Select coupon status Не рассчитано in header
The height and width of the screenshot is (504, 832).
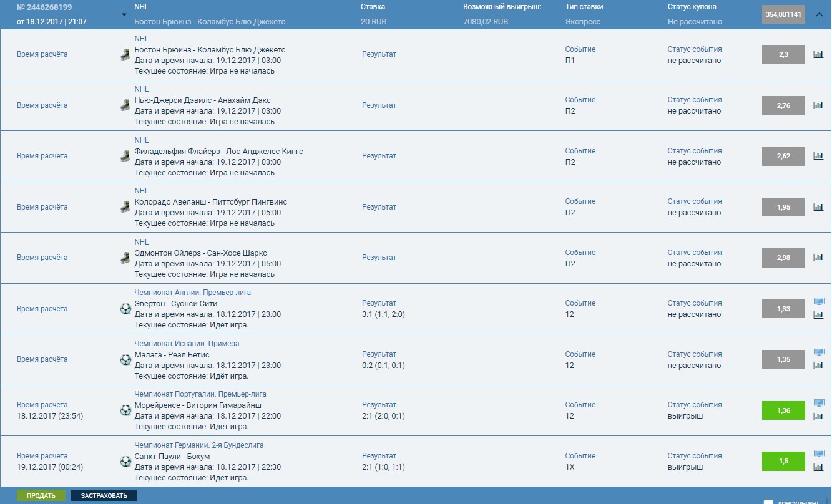click(x=695, y=22)
